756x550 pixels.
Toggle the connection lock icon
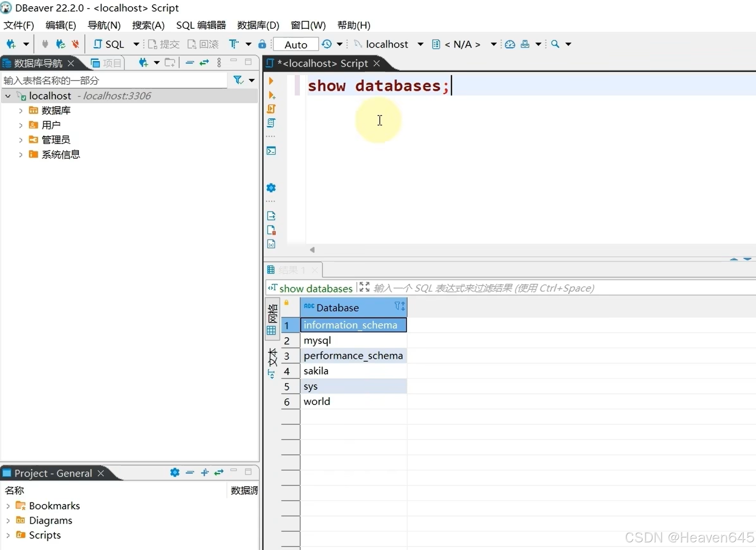(262, 44)
